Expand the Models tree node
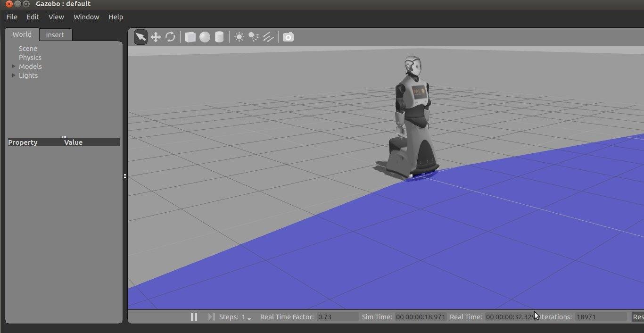 click(14, 67)
